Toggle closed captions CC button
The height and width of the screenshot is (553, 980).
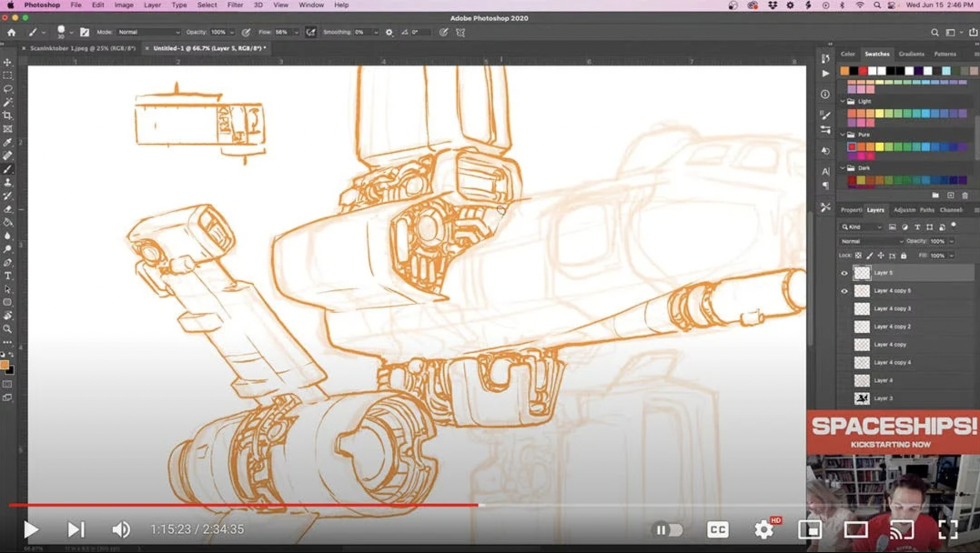click(x=718, y=530)
